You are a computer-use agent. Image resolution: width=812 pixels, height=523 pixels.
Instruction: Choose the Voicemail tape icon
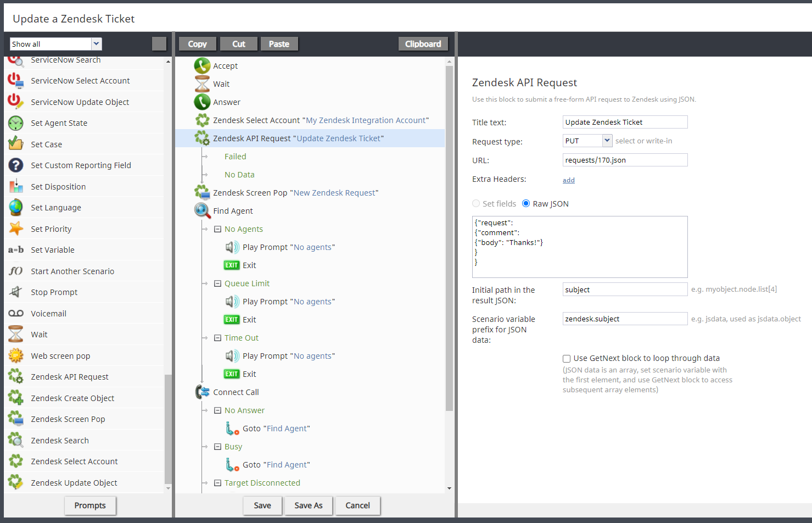coord(15,313)
